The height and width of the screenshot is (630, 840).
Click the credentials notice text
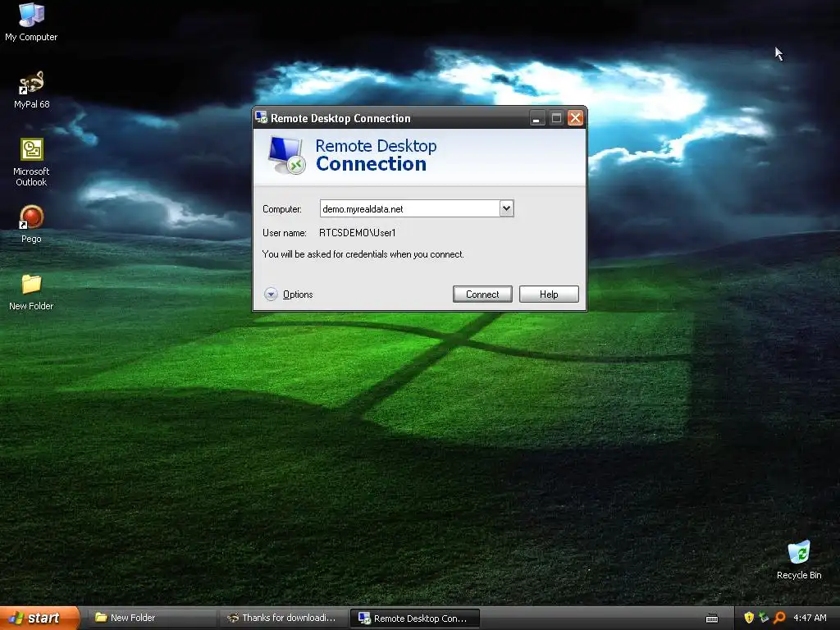click(363, 254)
